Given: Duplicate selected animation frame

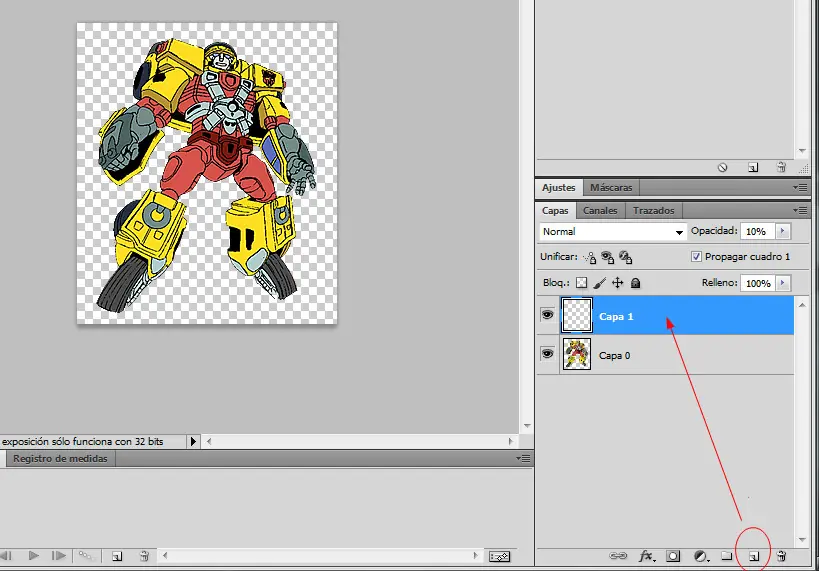Looking at the screenshot, I should 117,556.
